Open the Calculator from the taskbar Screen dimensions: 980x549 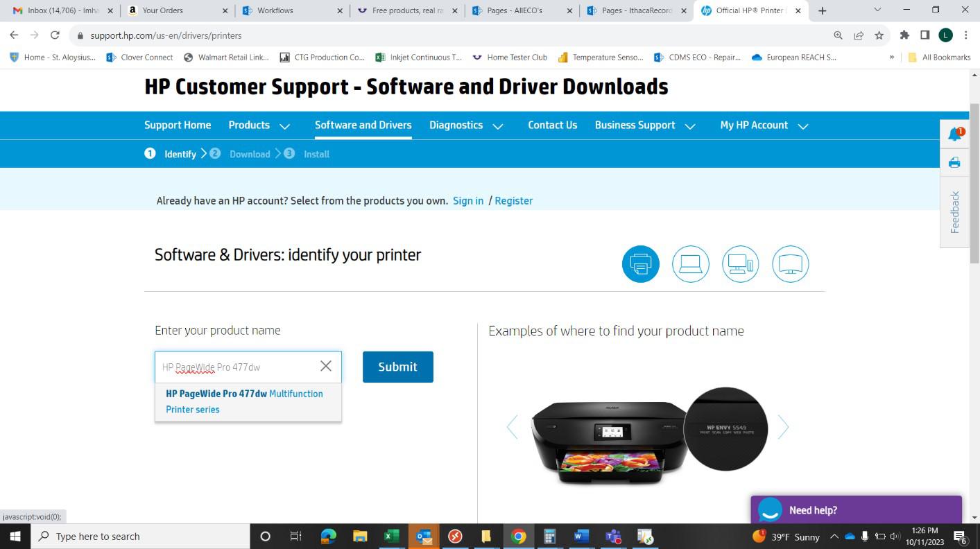pos(549,537)
